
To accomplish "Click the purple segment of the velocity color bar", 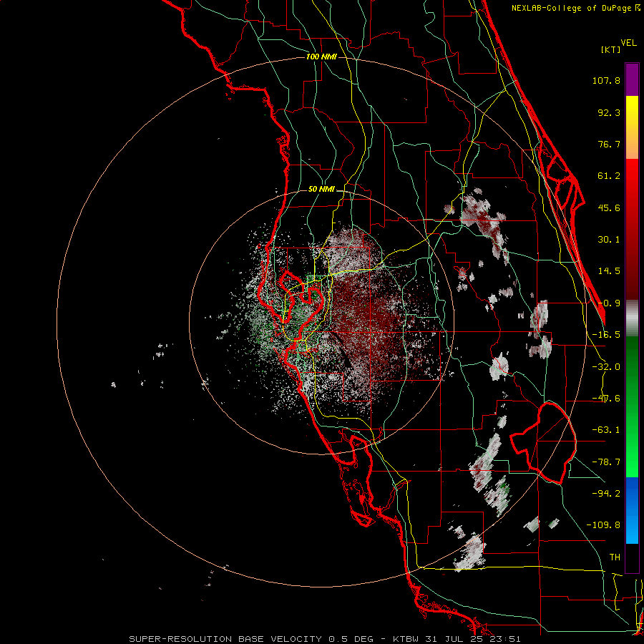I will pyautogui.click(x=632, y=79).
